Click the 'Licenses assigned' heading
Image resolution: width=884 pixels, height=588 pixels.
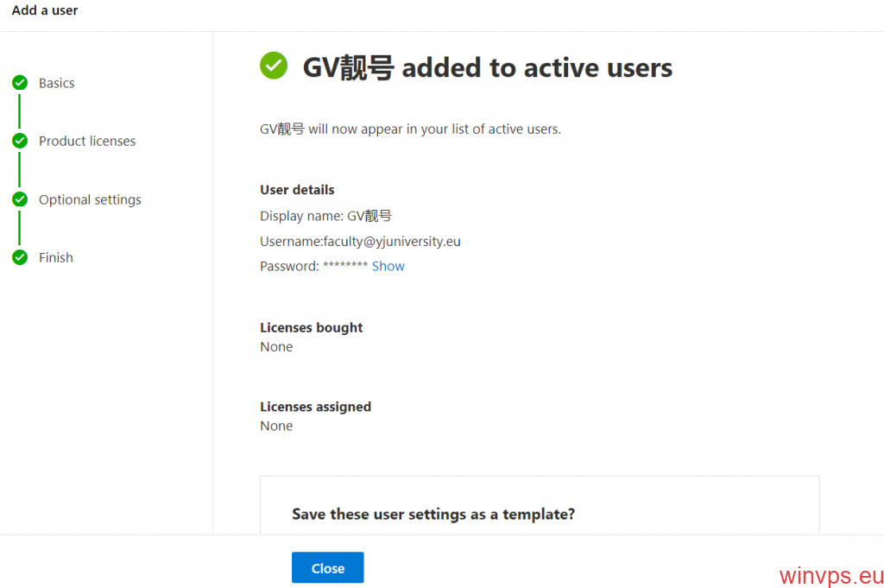315,407
